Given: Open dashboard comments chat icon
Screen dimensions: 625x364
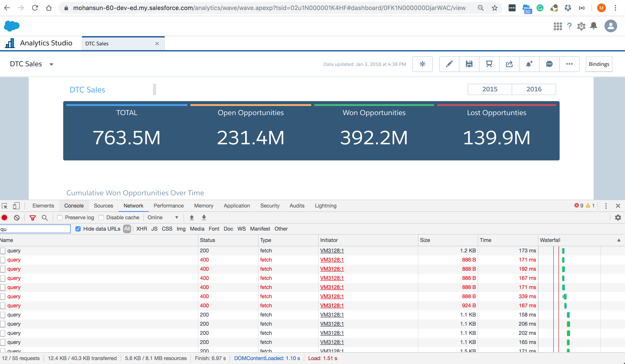Looking at the screenshot, I should point(549,64).
